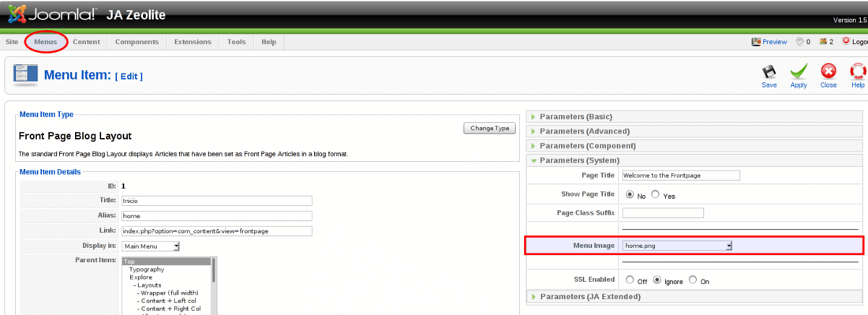Click the Preview icon in the top bar

[x=756, y=42]
